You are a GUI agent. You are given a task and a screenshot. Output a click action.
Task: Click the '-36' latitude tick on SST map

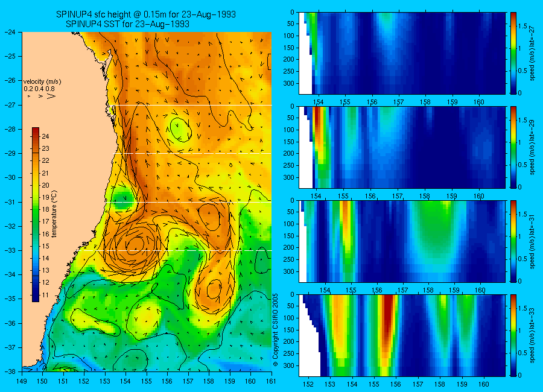(x=10, y=323)
